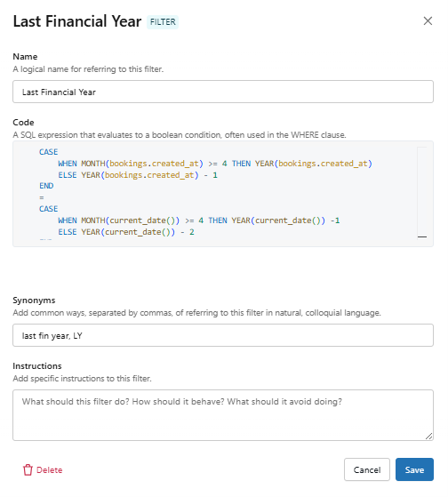Close the Last Financial Year dialog
The height and width of the screenshot is (497, 448).
click(428, 21)
